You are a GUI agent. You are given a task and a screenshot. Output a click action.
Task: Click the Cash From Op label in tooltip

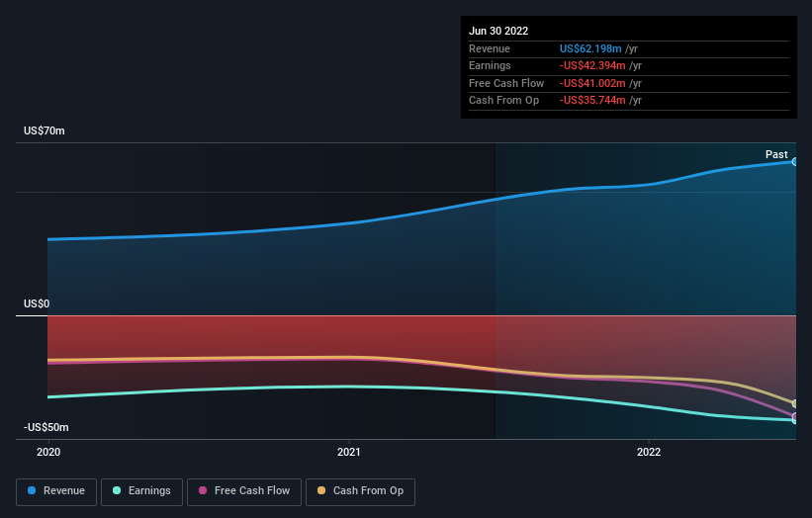(503, 101)
